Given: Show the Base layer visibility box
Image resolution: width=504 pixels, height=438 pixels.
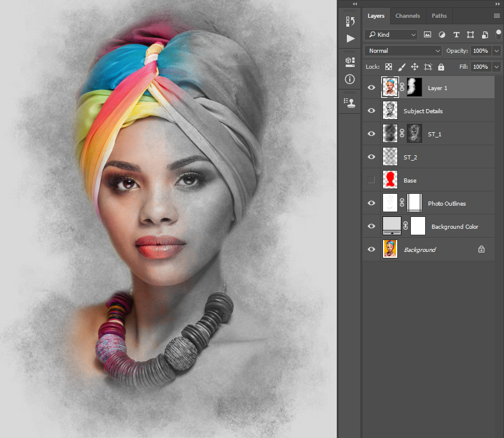Looking at the screenshot, I should click(371, 180).
